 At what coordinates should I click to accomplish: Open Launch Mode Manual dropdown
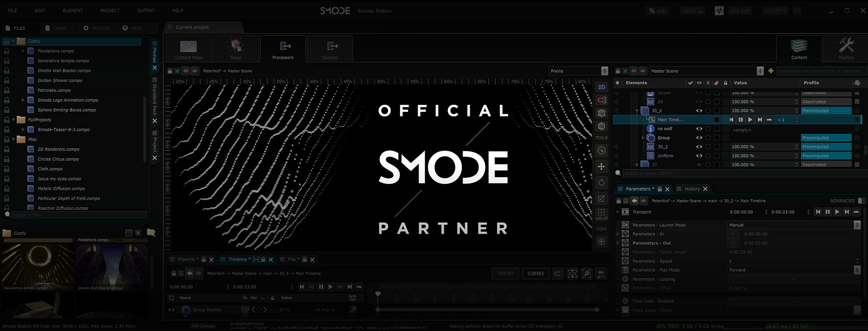pos(794,225)
